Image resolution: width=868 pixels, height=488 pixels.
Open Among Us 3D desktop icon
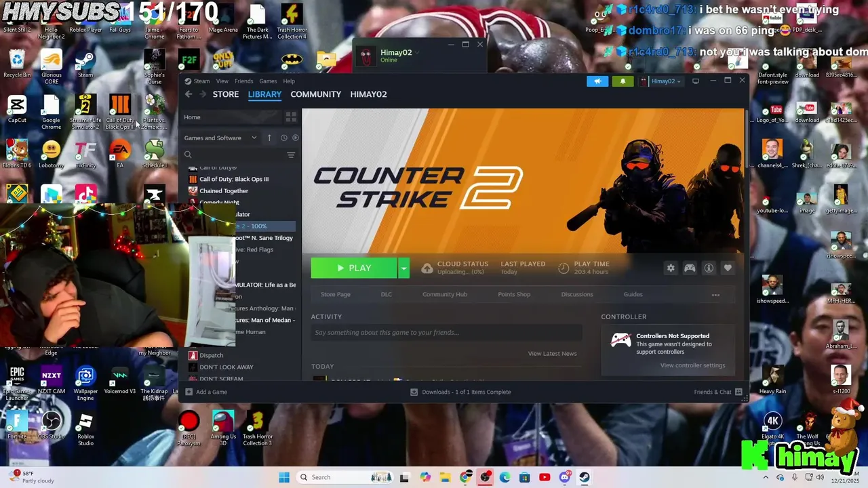click(223, 428)
